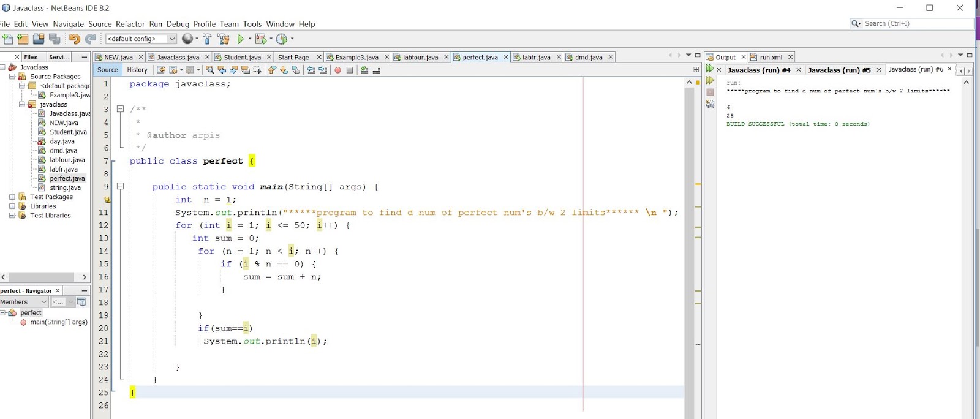
Task: Open the run.xml tab
Action: [x=771, y=57]
